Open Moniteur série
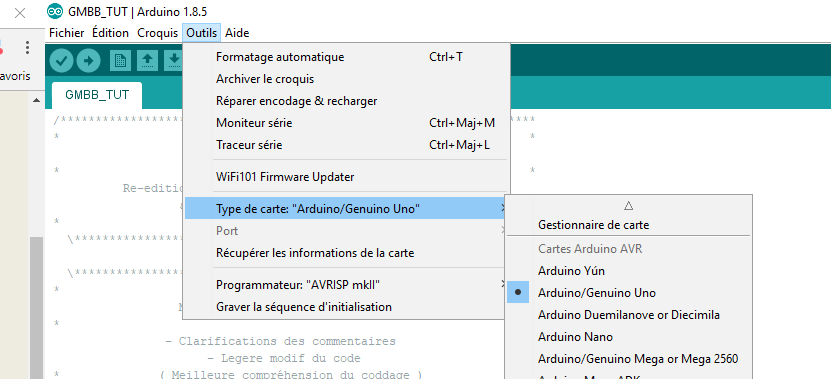This screenshot has width=831, height=379. (x=346, y=123)
